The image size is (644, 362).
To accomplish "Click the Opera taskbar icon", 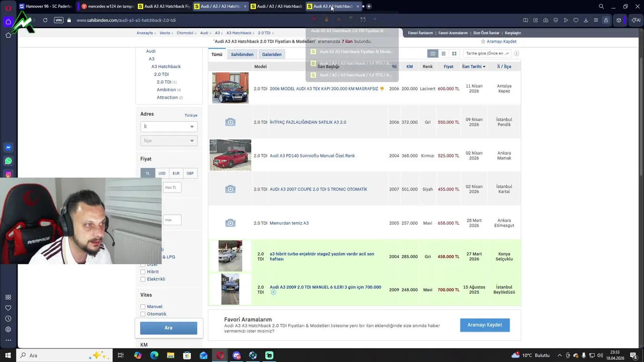I will point(220,355).
